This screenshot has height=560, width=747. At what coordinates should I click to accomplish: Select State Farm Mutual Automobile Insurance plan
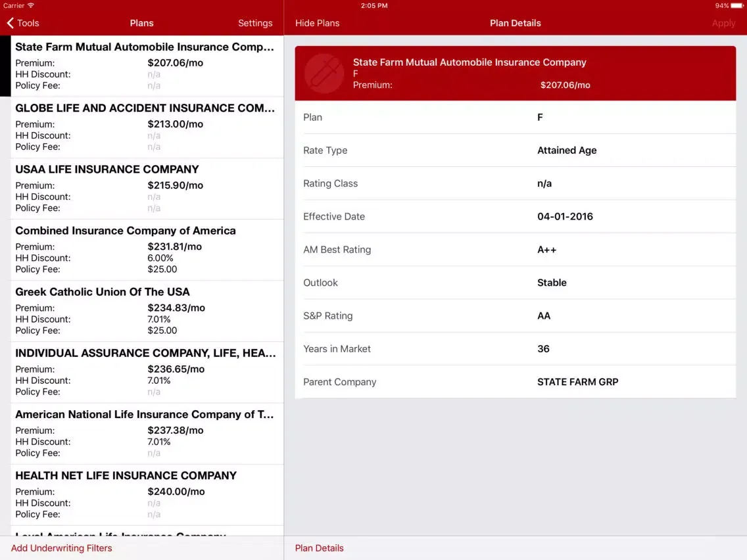147,66
